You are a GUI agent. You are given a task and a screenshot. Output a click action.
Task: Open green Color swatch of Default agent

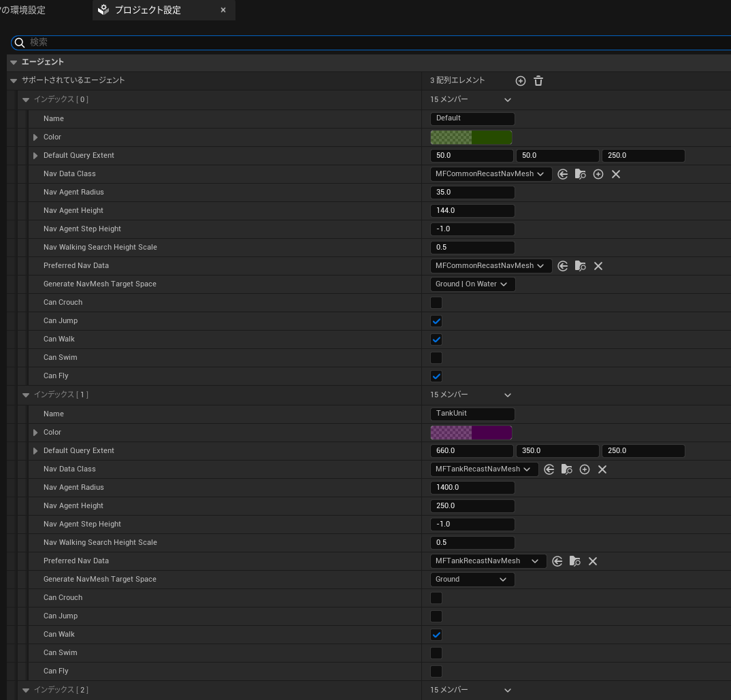471,137
